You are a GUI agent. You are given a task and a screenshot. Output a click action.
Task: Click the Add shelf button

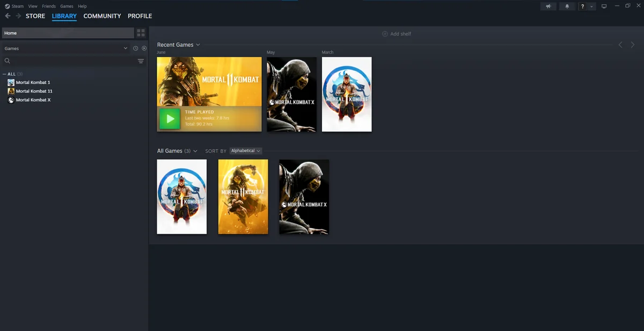[397, 34]
